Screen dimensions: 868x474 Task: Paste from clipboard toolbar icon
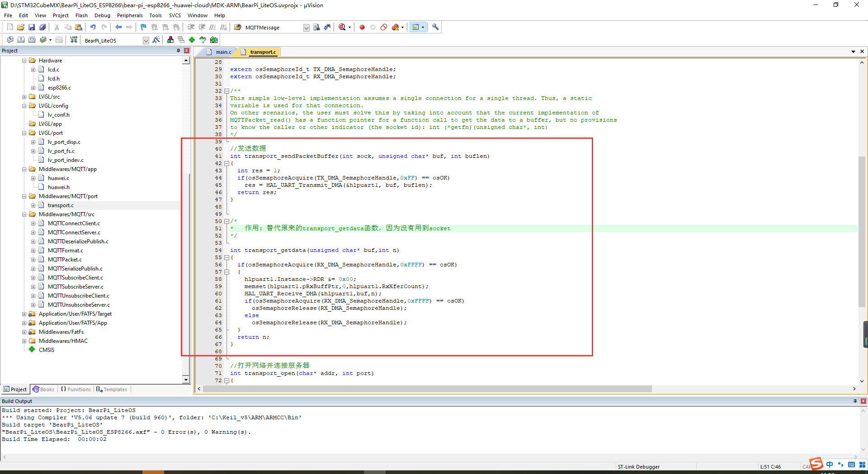pos(79,27)
